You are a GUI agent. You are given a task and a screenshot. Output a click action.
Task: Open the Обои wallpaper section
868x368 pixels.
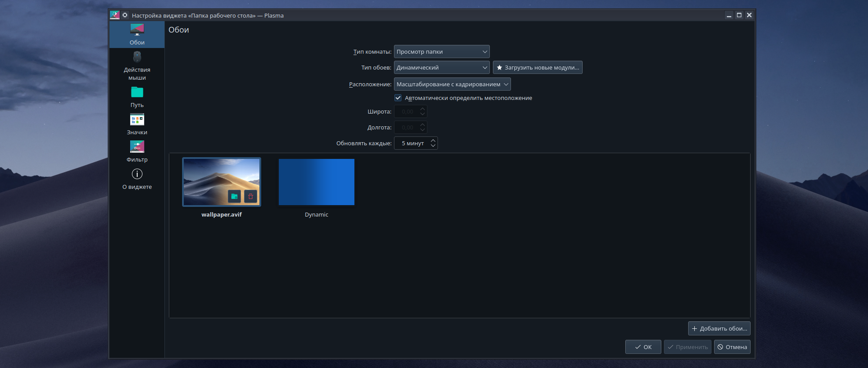137,35
